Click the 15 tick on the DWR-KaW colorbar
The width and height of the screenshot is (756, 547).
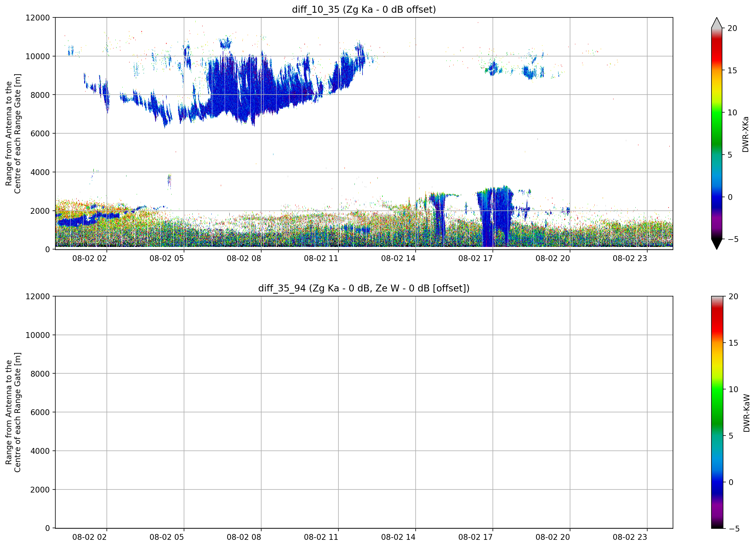(x=733, y=343)
